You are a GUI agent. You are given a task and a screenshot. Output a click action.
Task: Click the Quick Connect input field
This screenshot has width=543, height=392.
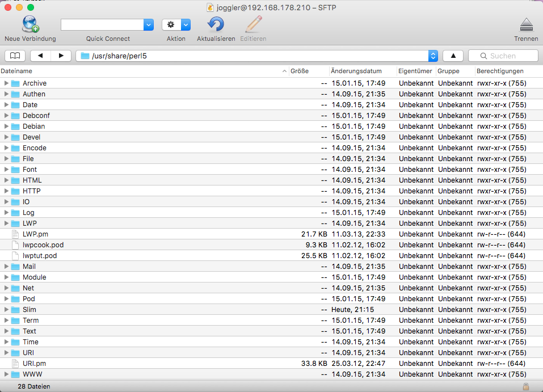pos(102,24)
